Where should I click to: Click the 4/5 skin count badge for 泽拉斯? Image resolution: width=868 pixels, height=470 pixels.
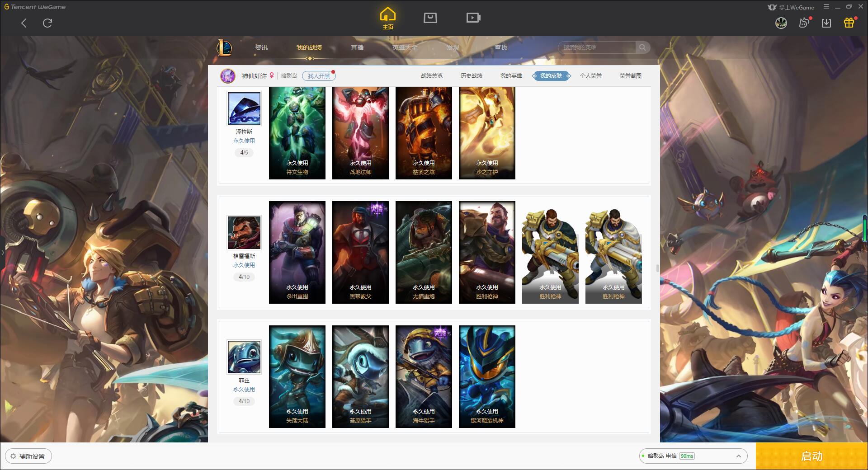pos(244,153)
